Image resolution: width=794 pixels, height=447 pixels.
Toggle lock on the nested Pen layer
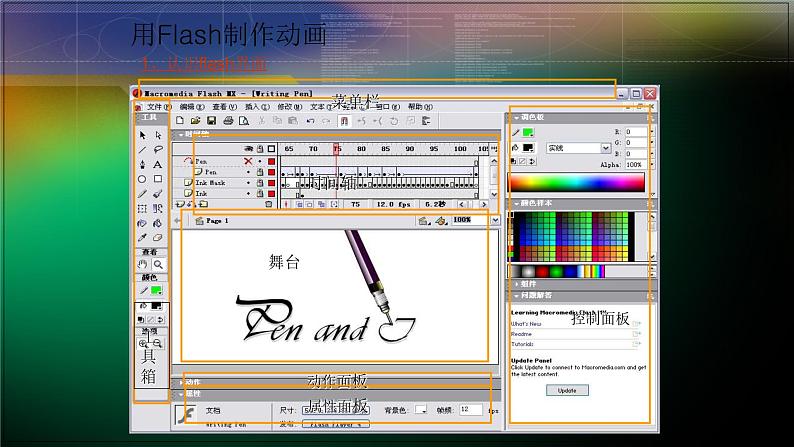(x=260, y=172)
